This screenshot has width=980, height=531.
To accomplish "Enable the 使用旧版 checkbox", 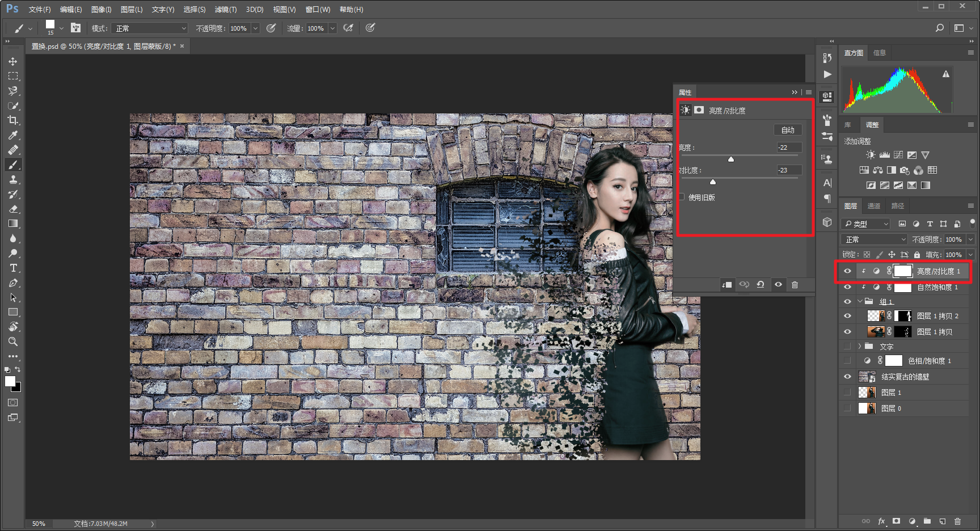I will 682,197.
